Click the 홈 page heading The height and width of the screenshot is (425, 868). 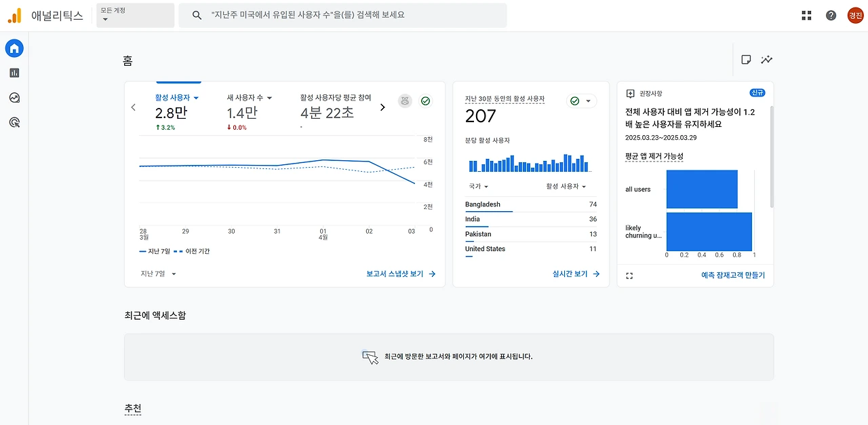coord(127,61)
